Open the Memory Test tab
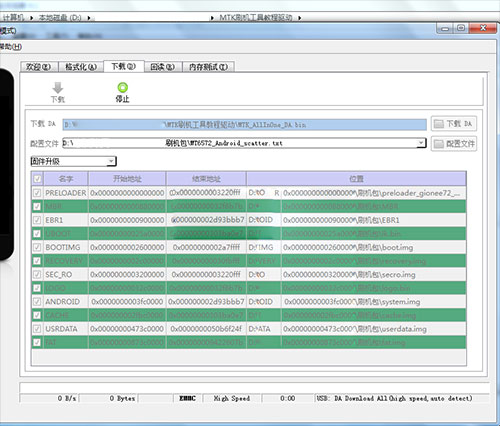500x426 pixels. pyautogui.click(x=208, y=67)
